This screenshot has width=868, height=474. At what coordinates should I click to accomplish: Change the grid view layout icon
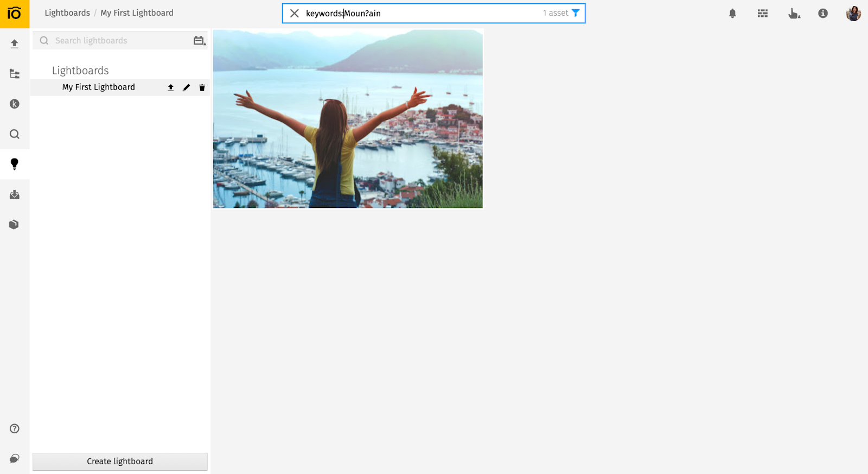[x=763, y=14]
